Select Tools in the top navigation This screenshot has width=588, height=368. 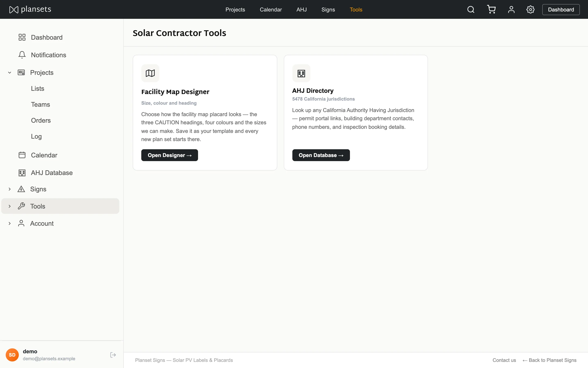[356, 9]
